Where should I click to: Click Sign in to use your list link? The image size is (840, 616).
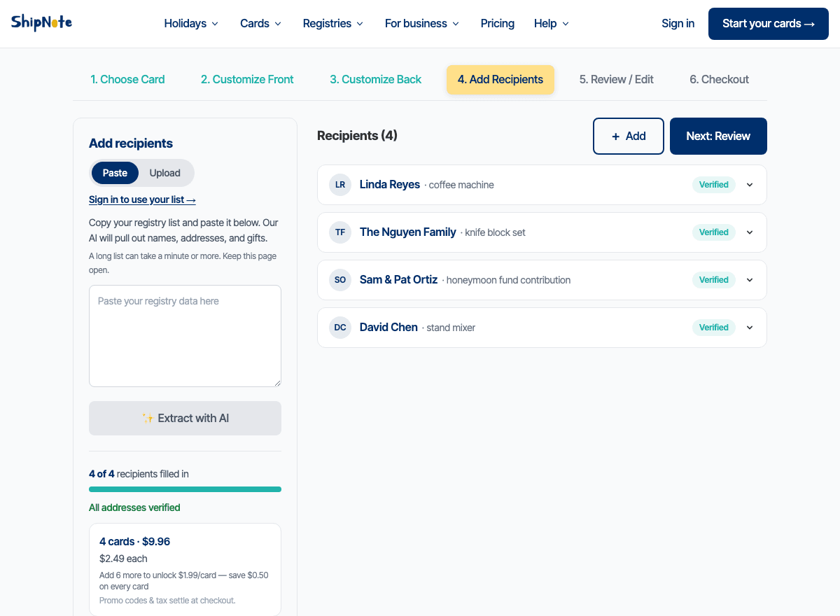click(142, 199)
